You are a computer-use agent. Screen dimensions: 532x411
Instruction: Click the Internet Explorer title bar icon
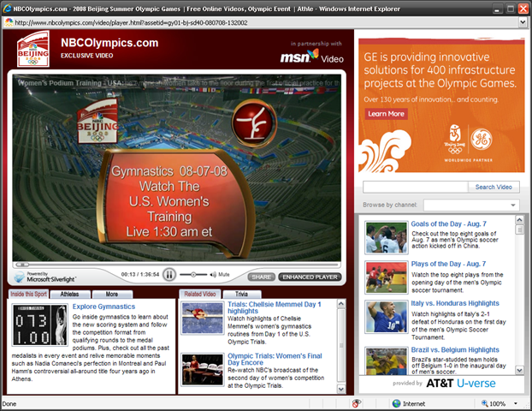[x=7, y=9]
